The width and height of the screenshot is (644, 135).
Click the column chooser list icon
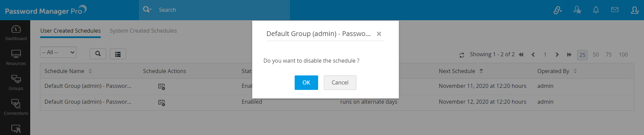tap(118, 54)
